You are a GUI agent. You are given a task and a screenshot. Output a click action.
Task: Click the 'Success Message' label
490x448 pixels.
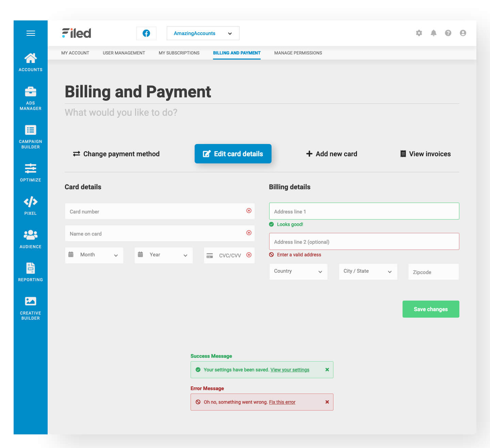coord(211,356)
